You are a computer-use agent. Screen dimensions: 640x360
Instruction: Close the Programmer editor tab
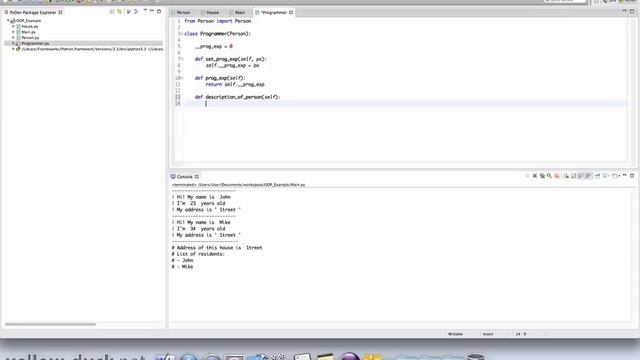point(291,13)
